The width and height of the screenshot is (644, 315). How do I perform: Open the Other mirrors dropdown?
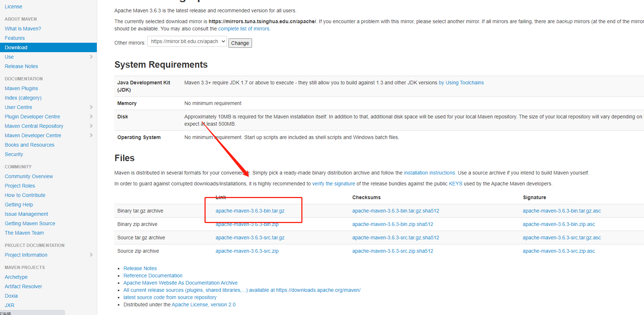pos(187,41)
